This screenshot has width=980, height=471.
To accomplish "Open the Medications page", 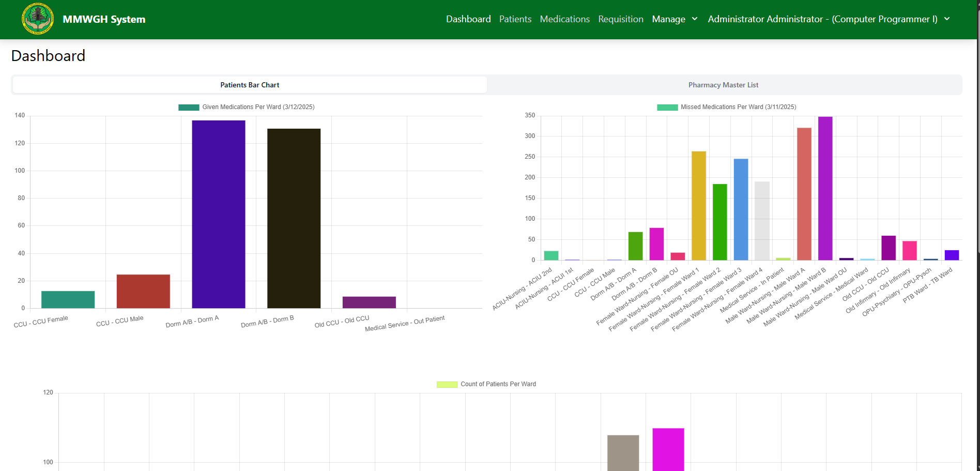I will point(564,19).
